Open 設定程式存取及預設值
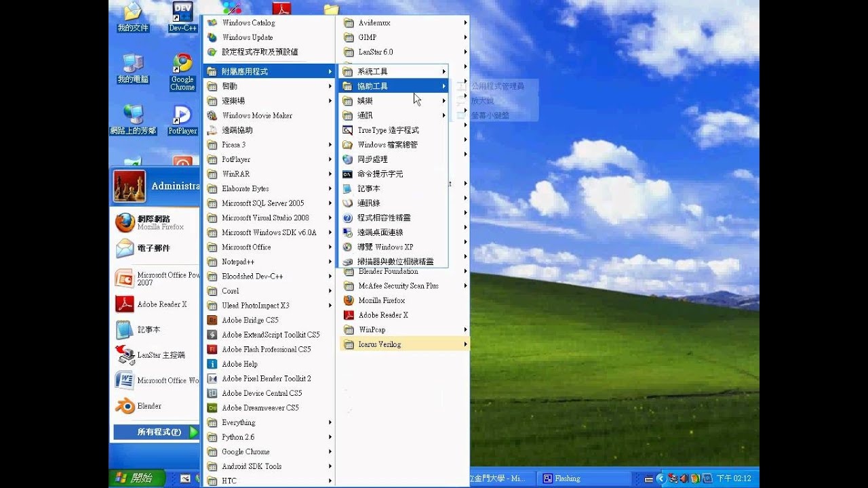This screenshot has height=488, width=868. pyautogui.click(x=269, y=52)
